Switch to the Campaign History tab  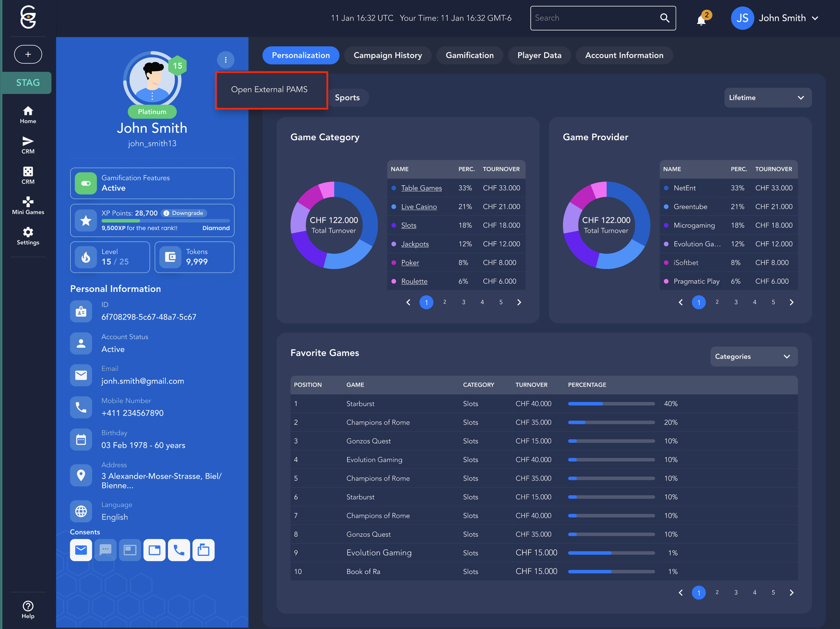point(388,55)
